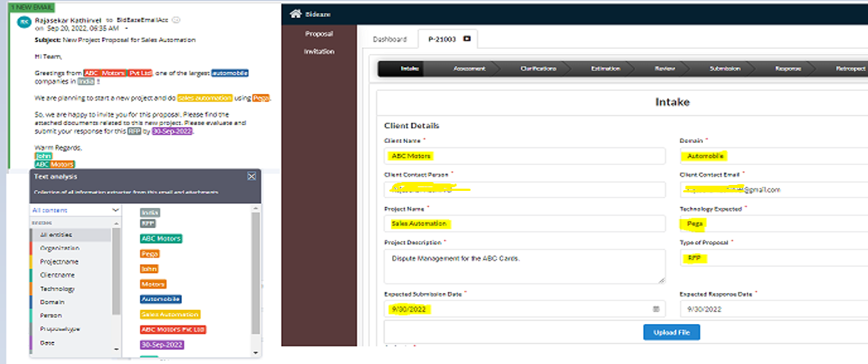The image size is (868, 364).
Task: Click into the Expected Response Date field
Action: [x=774, y=309]
